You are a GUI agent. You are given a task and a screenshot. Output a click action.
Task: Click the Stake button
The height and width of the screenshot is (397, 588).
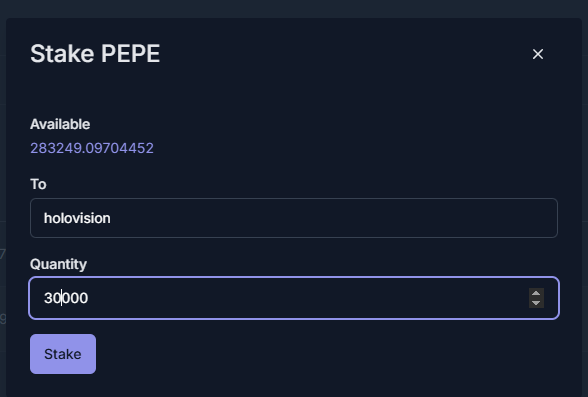(x=63, y=354)
